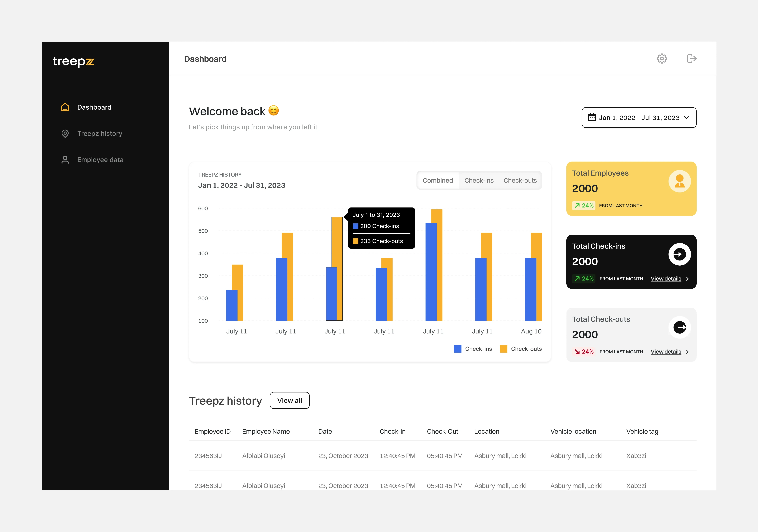The width and height of the screenshot is (758, 532).
Task: Click chevron beside Check-outs View details
Action: tap(687, 352)
